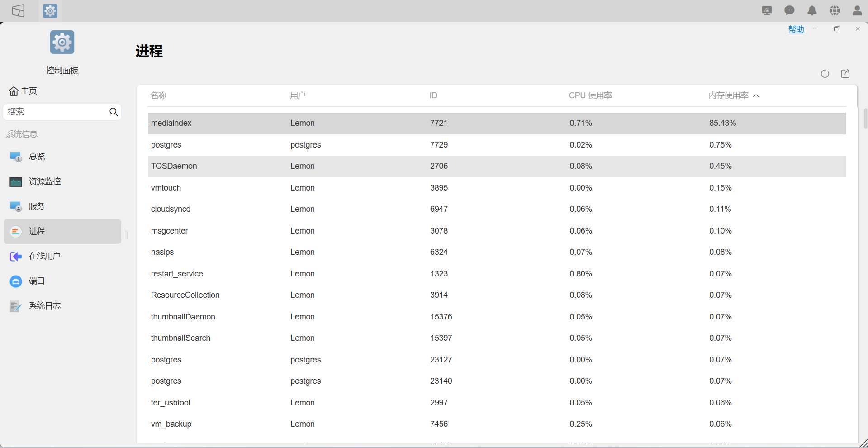Select the thumbnailSearch process row
The image size is (868, 448).
coord(497,338)
